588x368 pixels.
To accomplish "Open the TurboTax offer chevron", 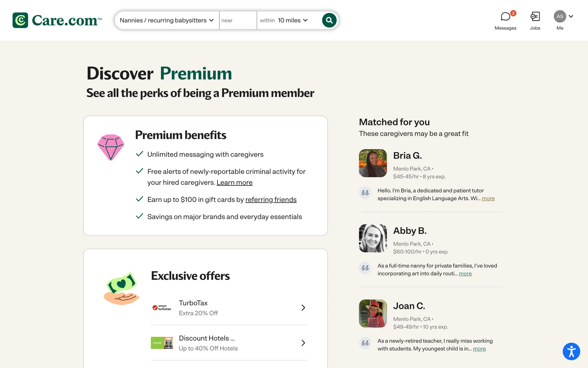I will click(303, 308).
